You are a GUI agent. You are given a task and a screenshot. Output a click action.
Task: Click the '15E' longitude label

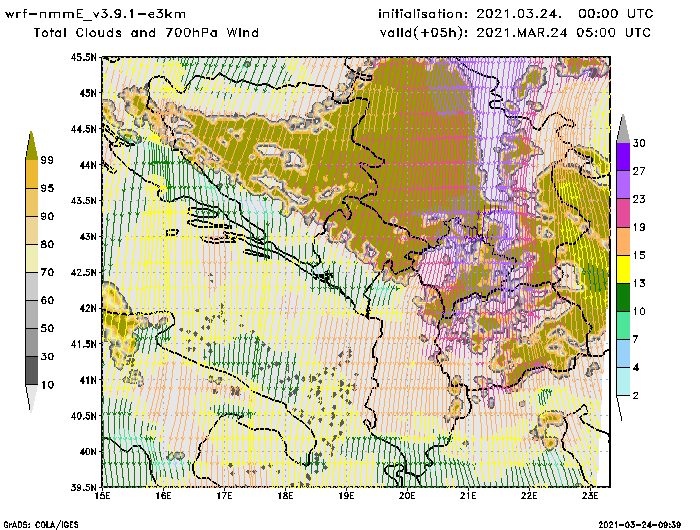(103, 496)
